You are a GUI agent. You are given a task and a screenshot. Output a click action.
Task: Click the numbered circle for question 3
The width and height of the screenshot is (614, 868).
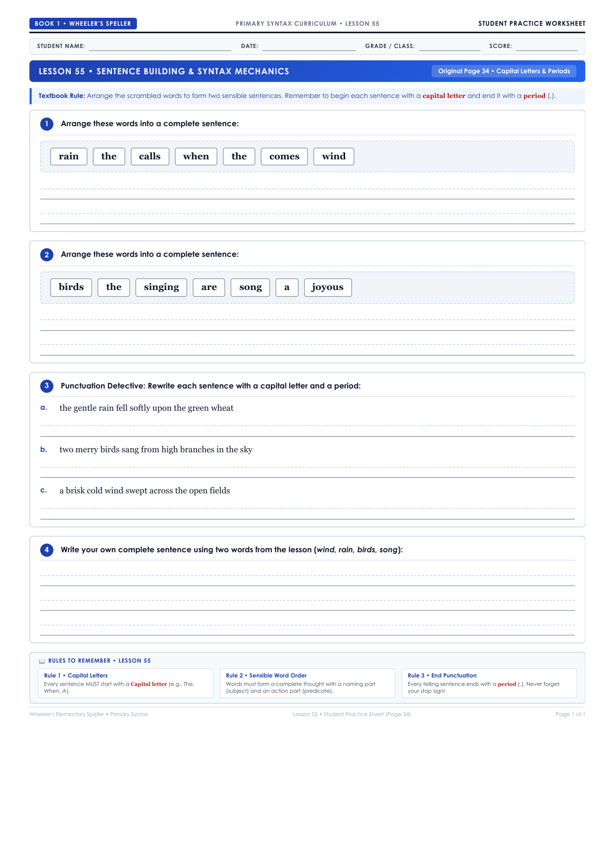(47, 386)
